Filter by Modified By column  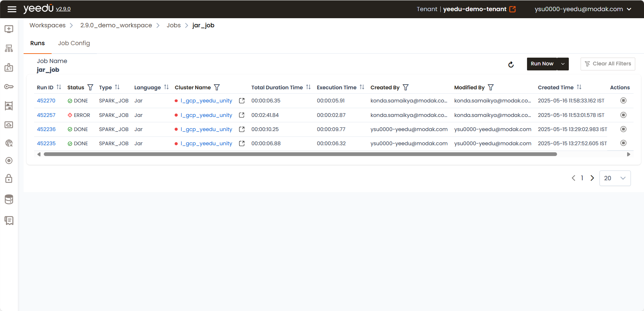(x=491, y=87)
